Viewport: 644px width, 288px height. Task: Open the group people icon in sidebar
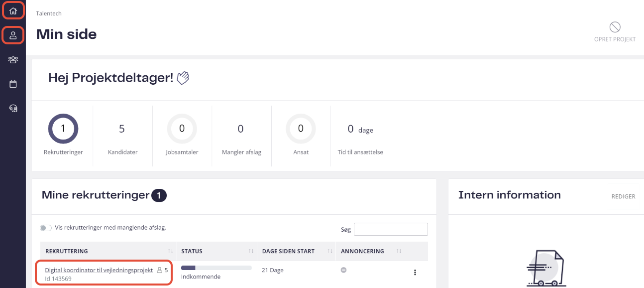pos(13,60)
